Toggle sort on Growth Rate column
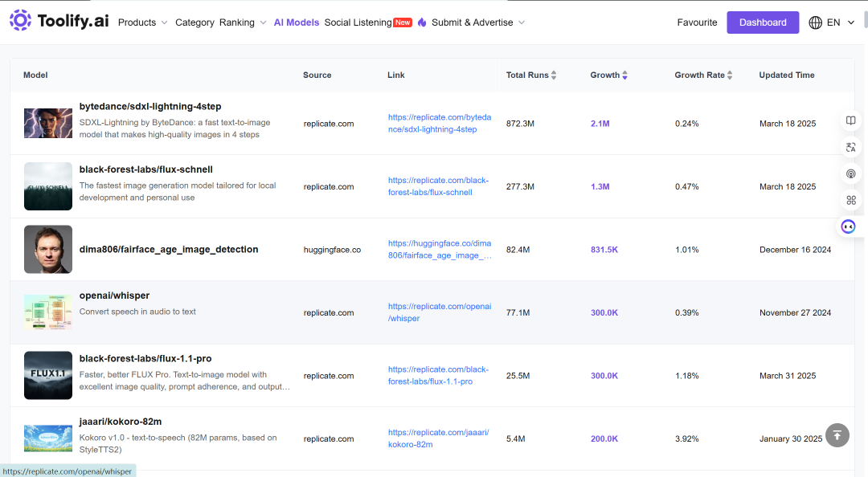Viewport: 868px width, 477px height. pyautogui.click(x=730, y=75)
